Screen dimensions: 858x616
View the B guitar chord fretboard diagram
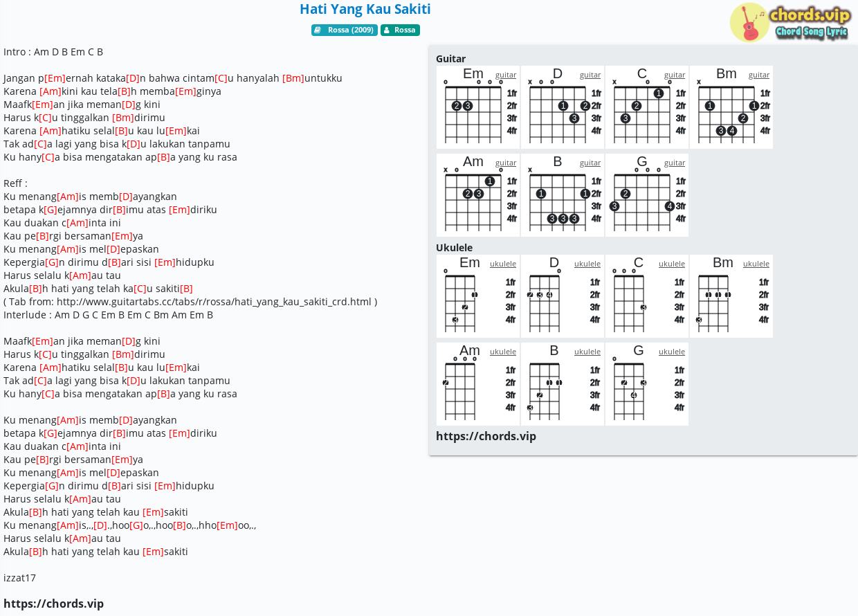click(x=563, y=195)
